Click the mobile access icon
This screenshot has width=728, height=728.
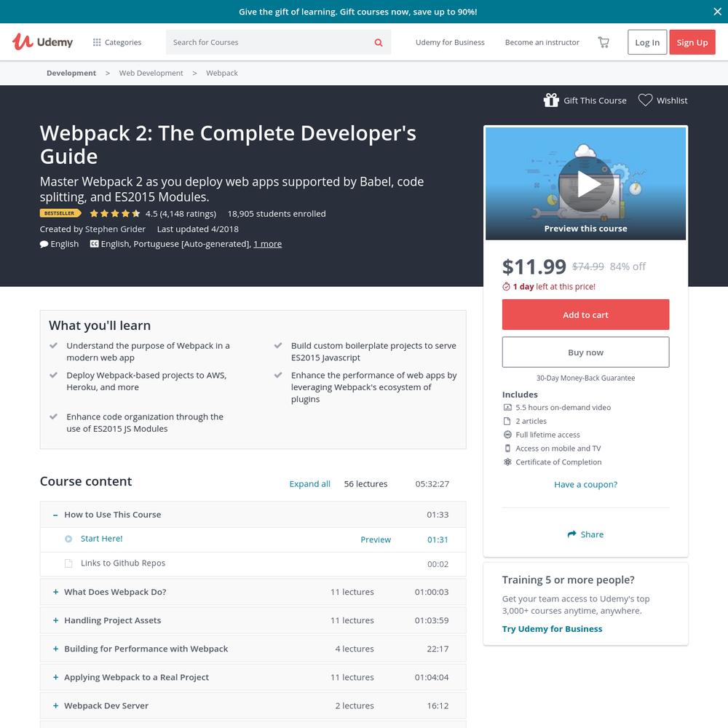tap(507, 448)
